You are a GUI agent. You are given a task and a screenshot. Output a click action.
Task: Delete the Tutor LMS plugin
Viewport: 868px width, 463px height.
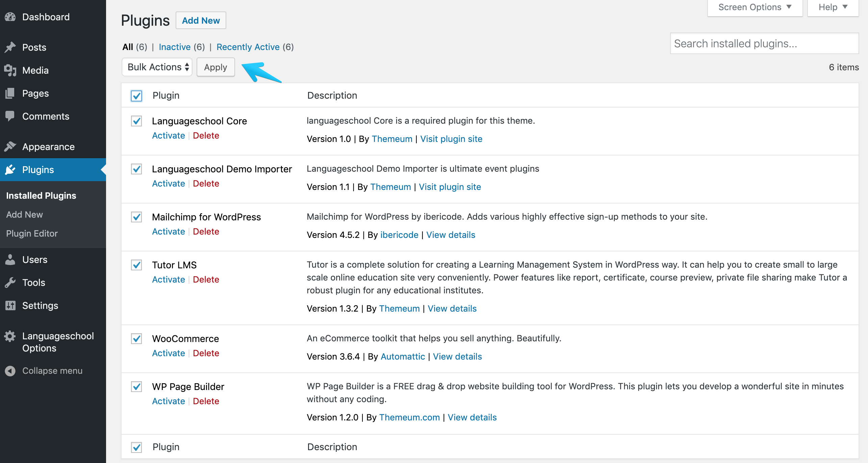pyautogui.click(x=206, y=279)
